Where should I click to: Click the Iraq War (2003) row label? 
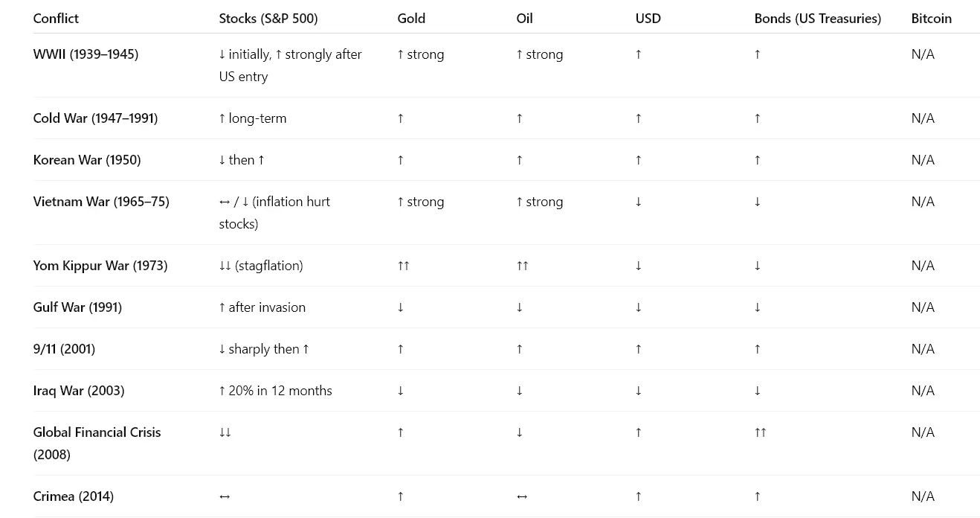pyautogui.click(x=79, y=391)
